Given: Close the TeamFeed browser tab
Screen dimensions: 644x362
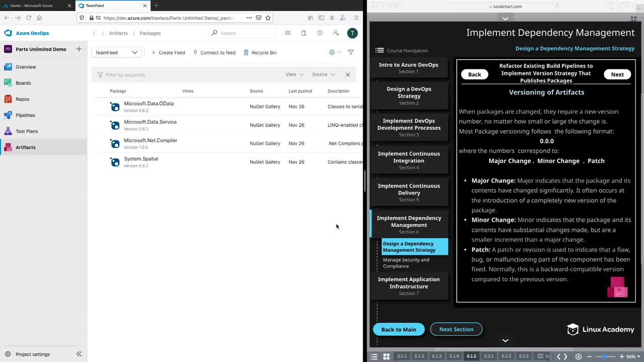Looking at the screenshot, I should [145, 6].
